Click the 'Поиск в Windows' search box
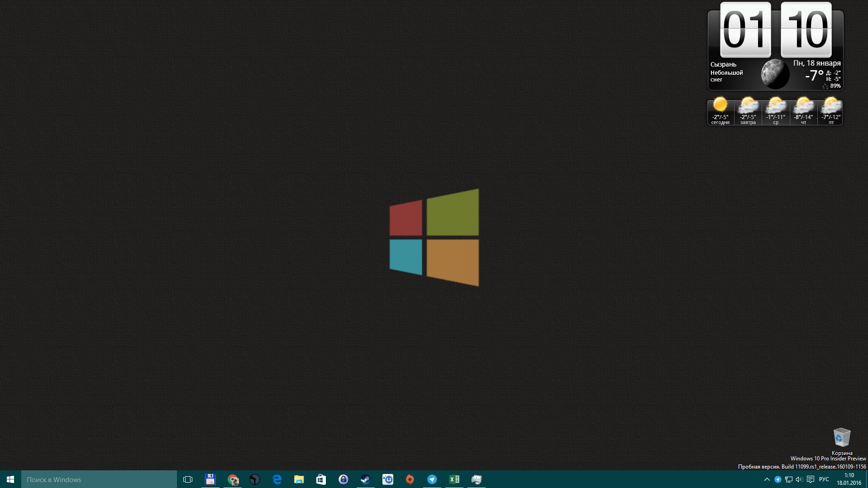This screenshot has width=868, height=488. click(x=99, y=479)
